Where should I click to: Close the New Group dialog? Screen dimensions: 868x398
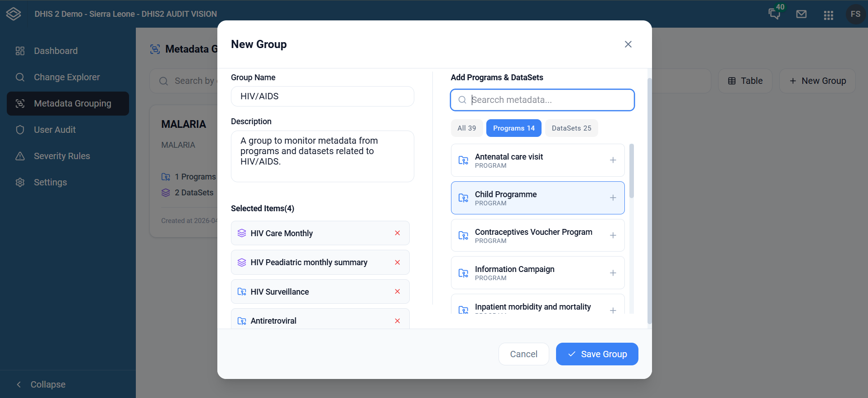(628, 44)
